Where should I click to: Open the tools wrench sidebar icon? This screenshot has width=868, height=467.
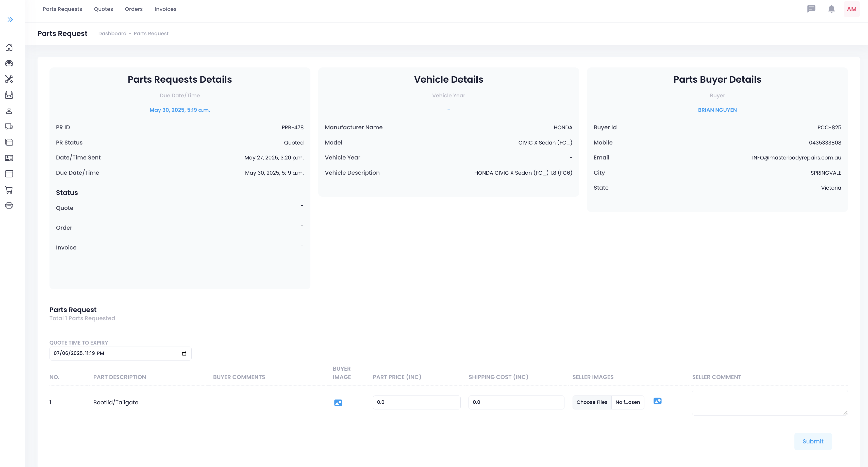(x=9, y=79)
